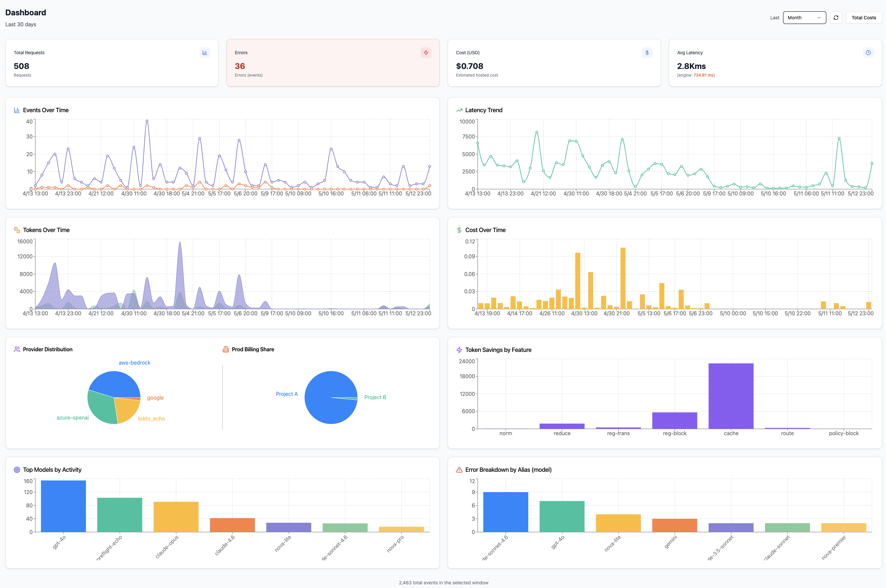The height and width of the screenshot is (588, 886).
Task: Click the '$0.708' cost value
Action: (x=469, y=66)
